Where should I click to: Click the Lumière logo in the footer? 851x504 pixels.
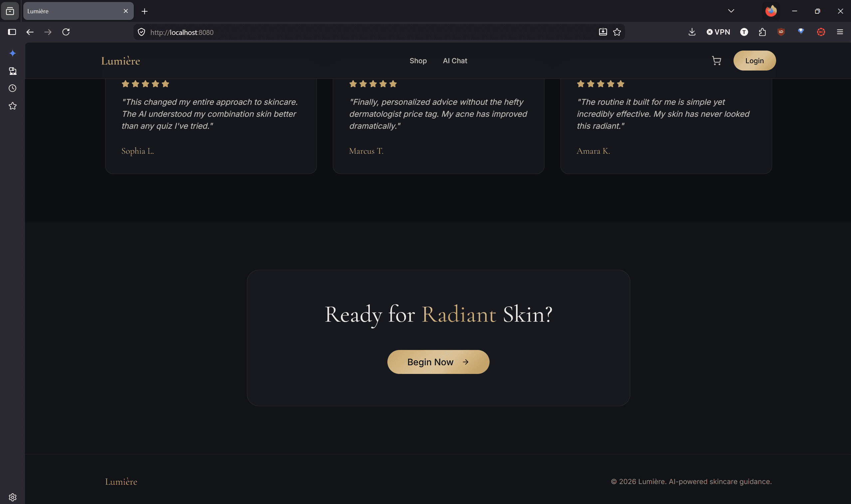pos(121,482)
